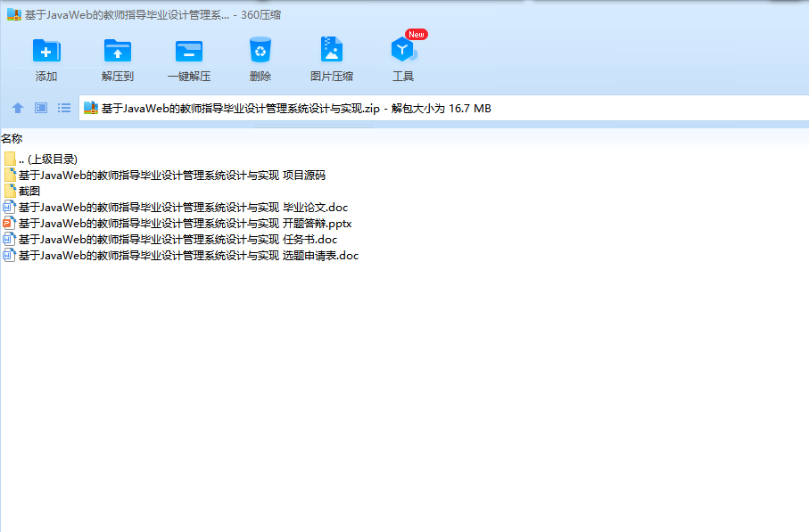Switch to the list view mode

[x=64, y=108]
